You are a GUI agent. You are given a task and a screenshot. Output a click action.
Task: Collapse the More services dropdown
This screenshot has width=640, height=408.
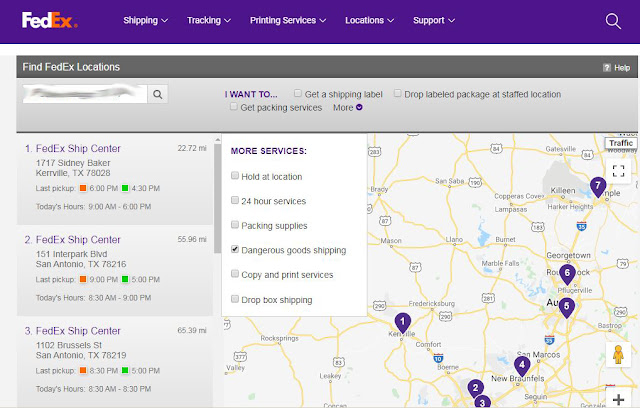click(348, 108)
